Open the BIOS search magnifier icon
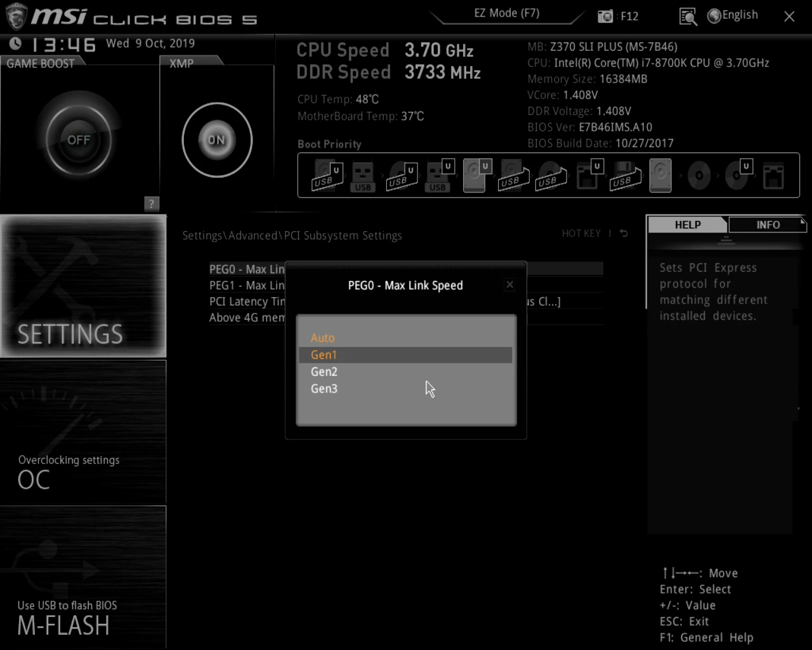This screenshot has height=650, width=812. point(688,17)
